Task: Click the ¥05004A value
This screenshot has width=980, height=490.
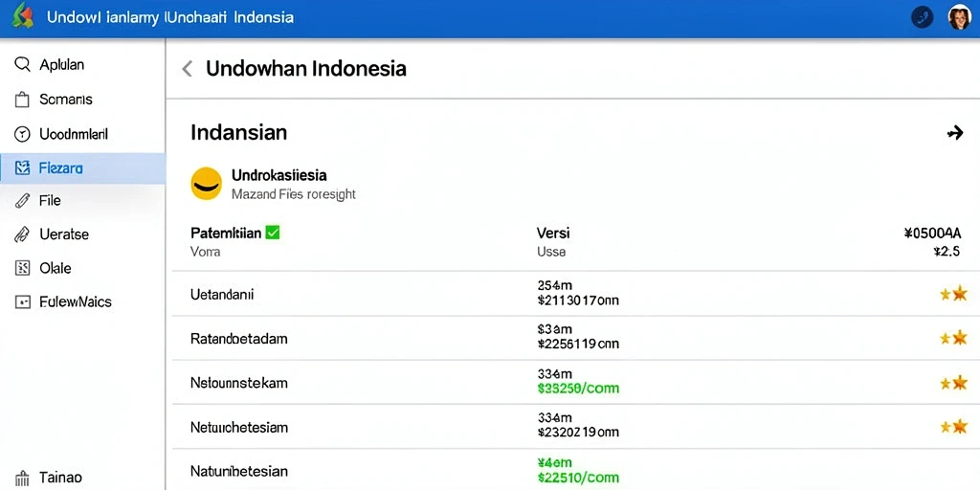Action: coord(932,234)
